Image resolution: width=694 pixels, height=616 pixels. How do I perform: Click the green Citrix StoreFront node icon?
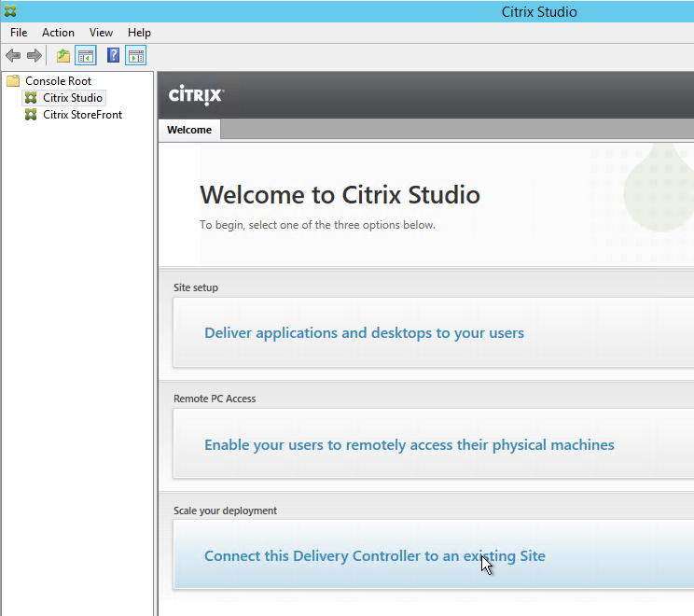pos(31,115)
